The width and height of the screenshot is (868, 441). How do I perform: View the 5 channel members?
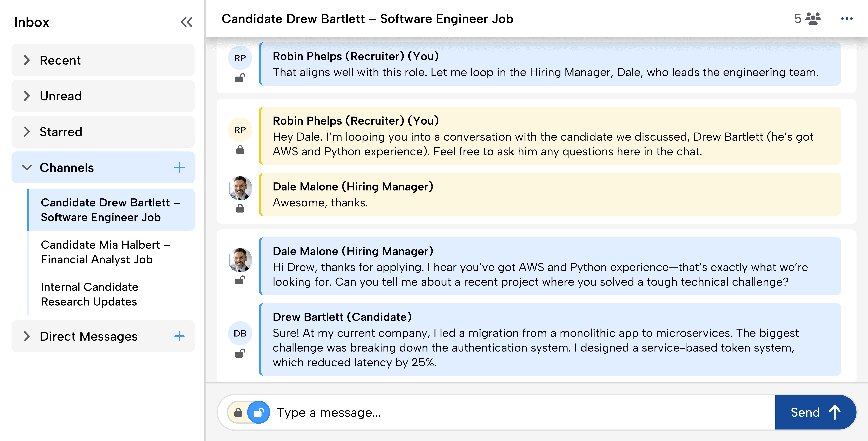807,19
